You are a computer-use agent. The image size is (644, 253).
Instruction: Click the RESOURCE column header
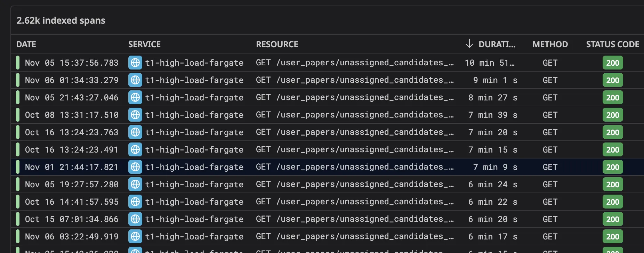[x=277, y=44]
